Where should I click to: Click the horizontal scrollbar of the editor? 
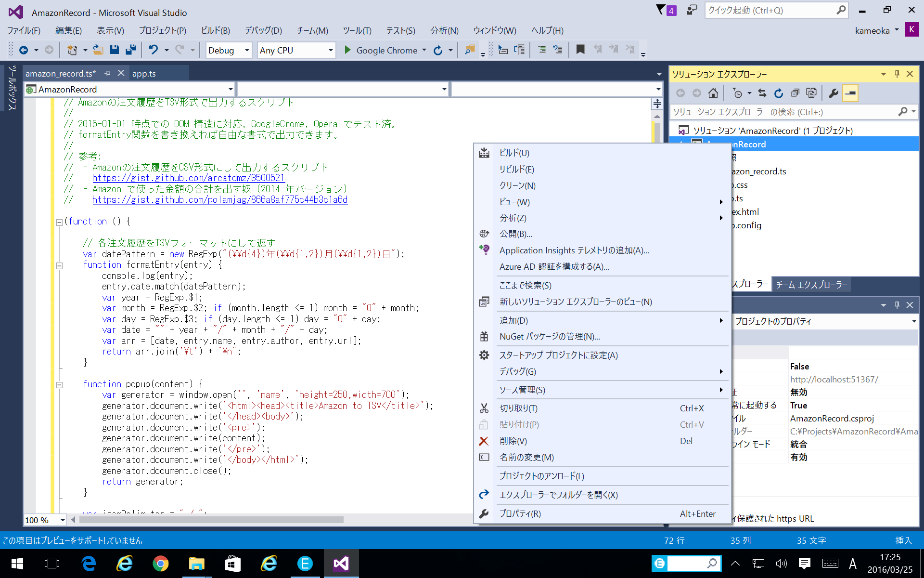pyautogui.click(x=212, y=520)
